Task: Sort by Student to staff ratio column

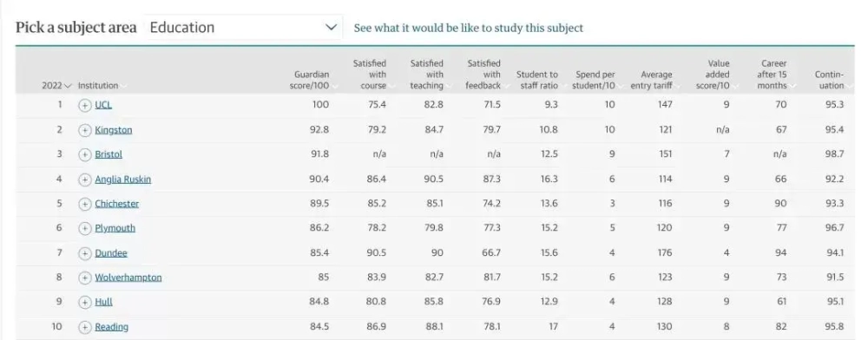Action: click(538, 80)
